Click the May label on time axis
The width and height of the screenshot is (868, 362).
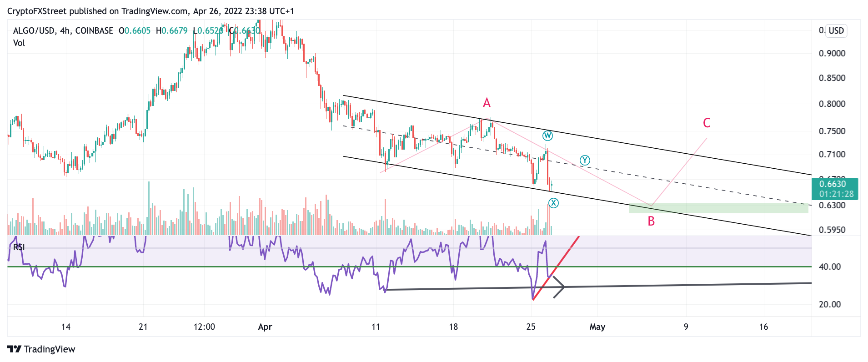click(x=597, y=327)
